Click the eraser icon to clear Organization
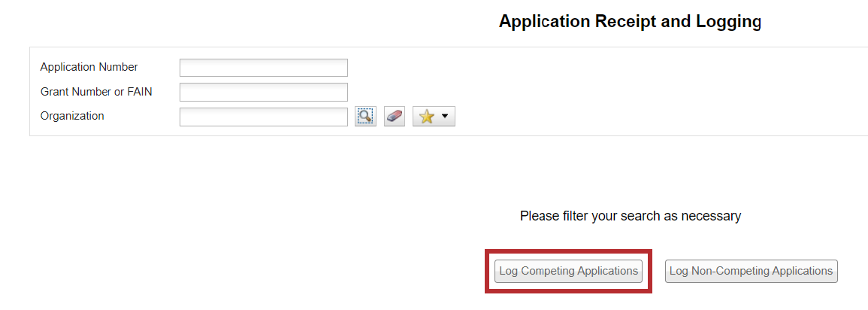868x310 pixels. coord(395,117)
